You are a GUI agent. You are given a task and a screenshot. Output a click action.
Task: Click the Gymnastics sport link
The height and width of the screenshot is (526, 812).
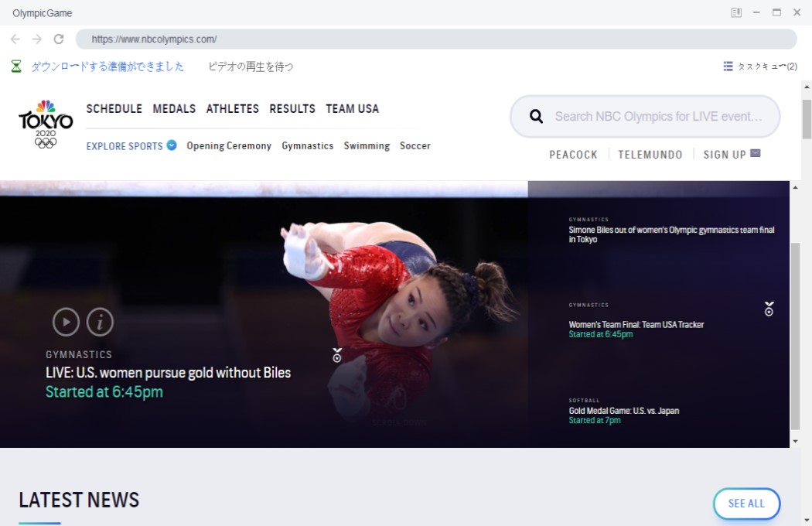307,146
